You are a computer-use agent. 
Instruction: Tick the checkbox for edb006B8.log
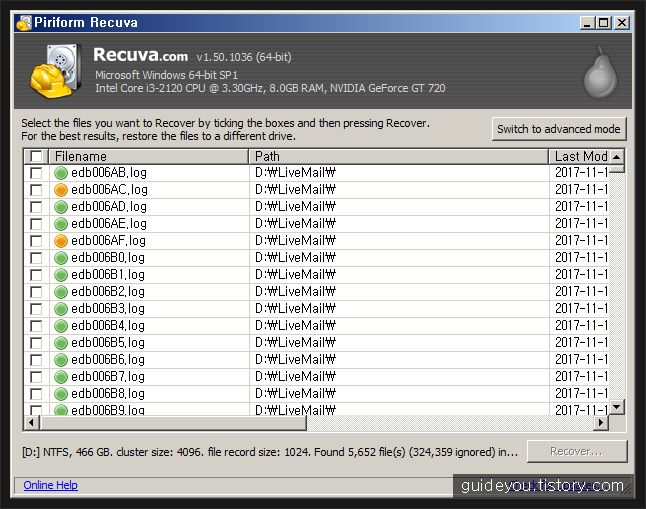pos(36,394)
